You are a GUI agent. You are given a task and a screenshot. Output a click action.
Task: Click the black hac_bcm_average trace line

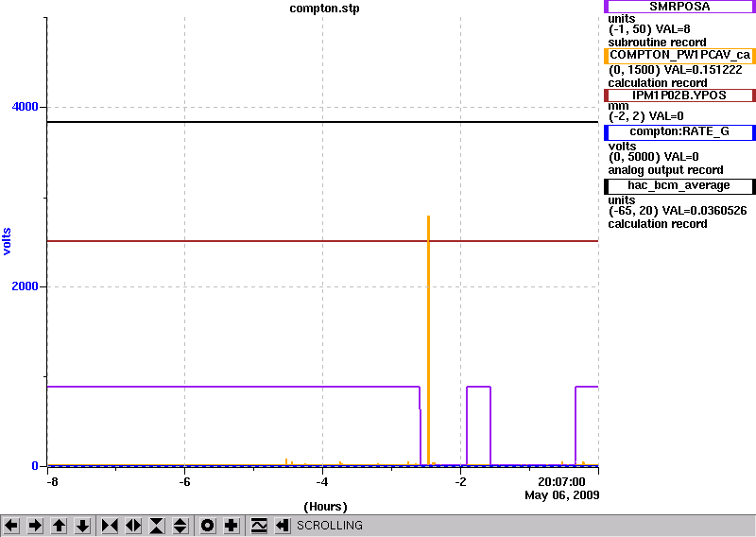point(322,122)
